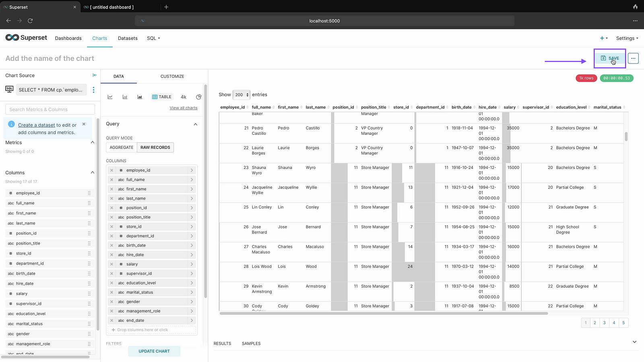Switch query mode to Aggregate

click(122, 148)
